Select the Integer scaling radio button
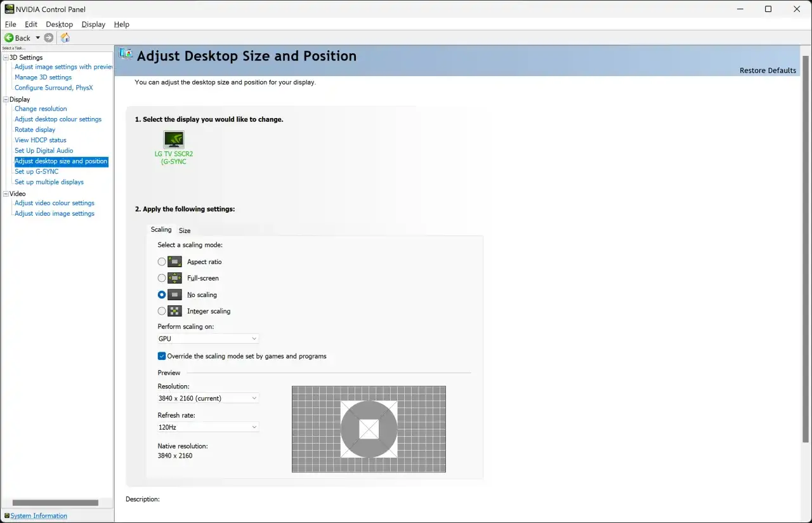 (162, 311)
